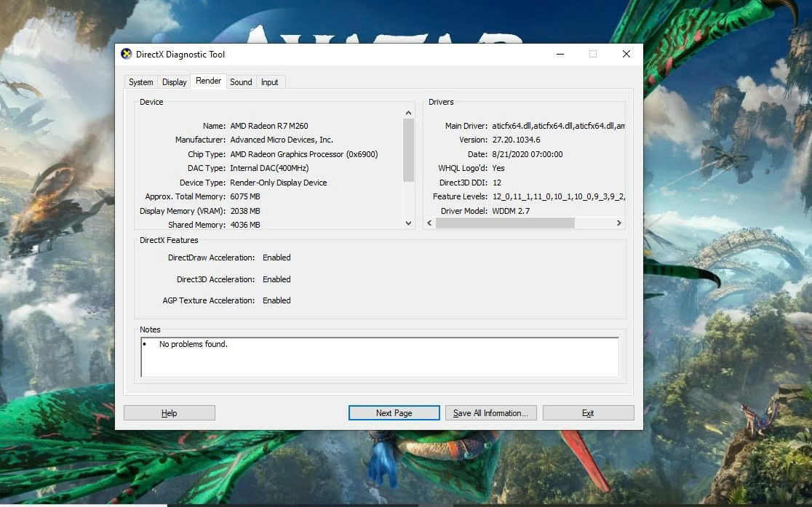Click Device list scroll up arrow

pos(409,112)
